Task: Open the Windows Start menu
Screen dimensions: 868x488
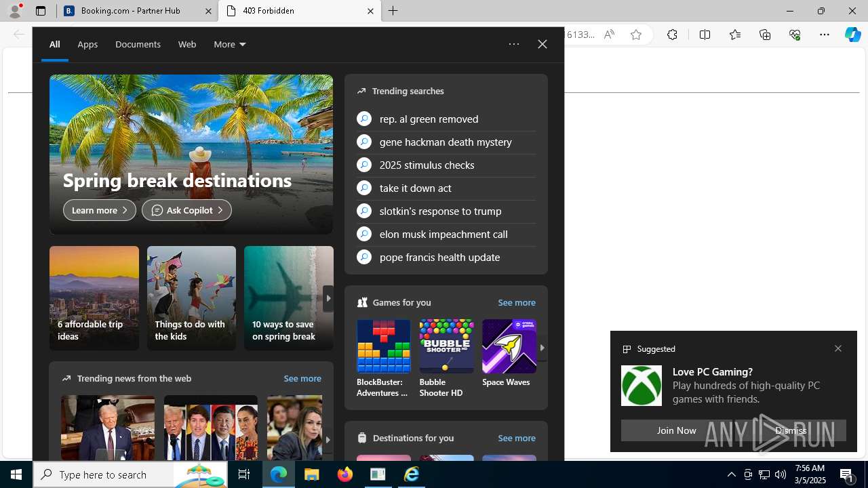Action: (16, 474)
